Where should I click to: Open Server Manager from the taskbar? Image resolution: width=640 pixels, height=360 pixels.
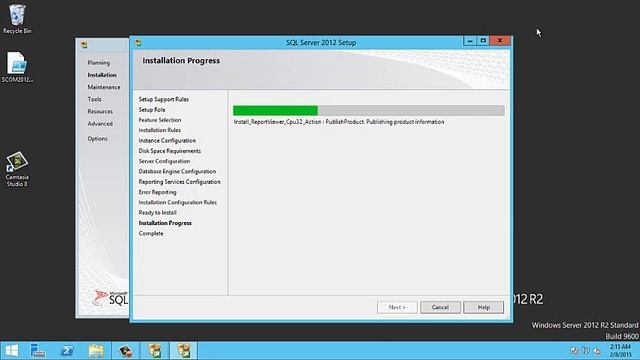pos(38,351)
